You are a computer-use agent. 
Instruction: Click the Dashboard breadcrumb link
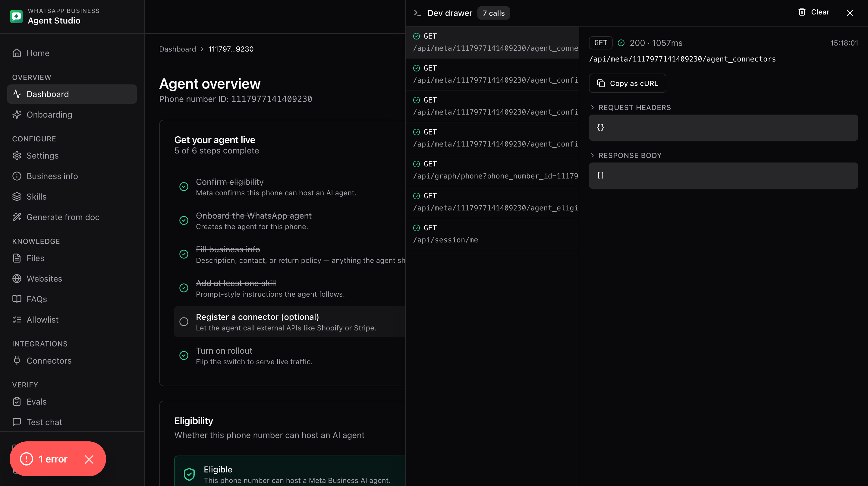tap(178, 49)
